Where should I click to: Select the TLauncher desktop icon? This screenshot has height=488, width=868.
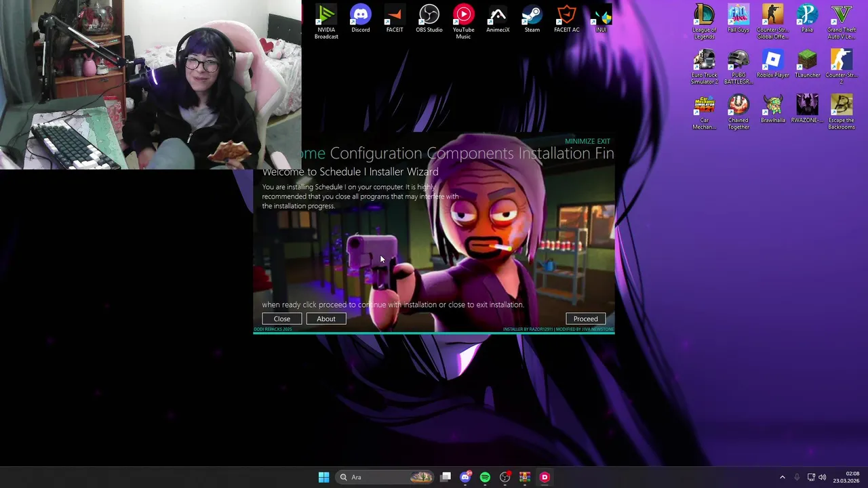tap(807, 64)
